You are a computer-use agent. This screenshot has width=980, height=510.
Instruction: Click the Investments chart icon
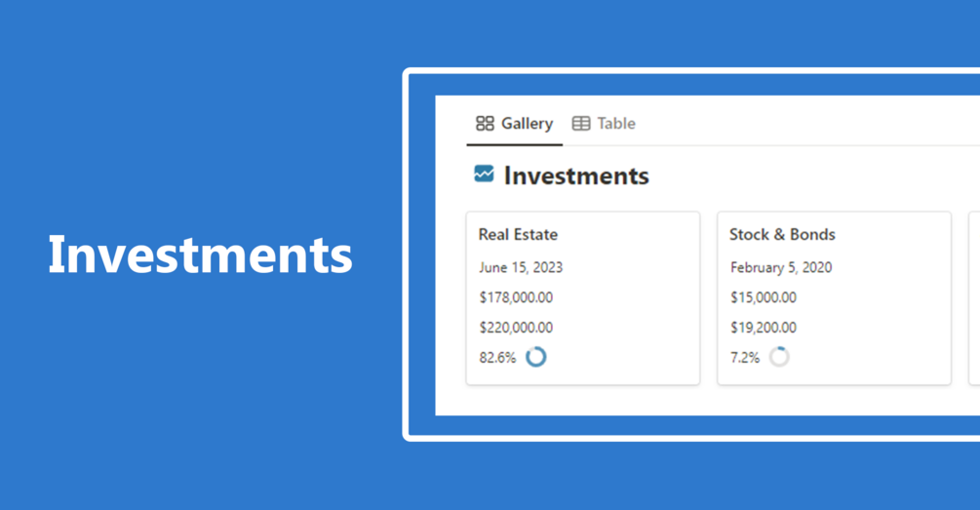tap(484, 174)
